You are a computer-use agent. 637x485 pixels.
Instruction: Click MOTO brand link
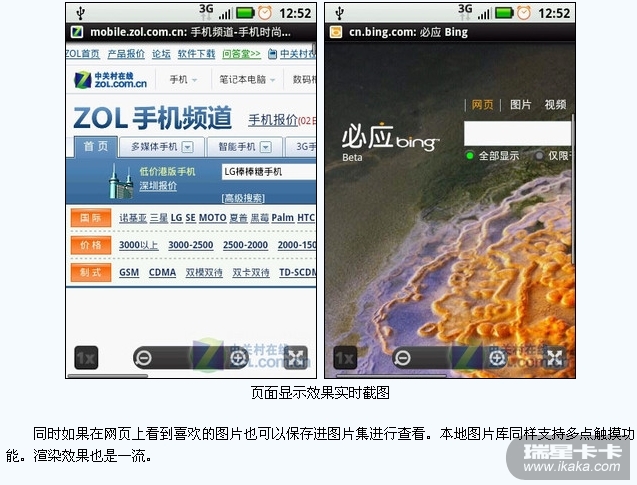coord(212,218)
